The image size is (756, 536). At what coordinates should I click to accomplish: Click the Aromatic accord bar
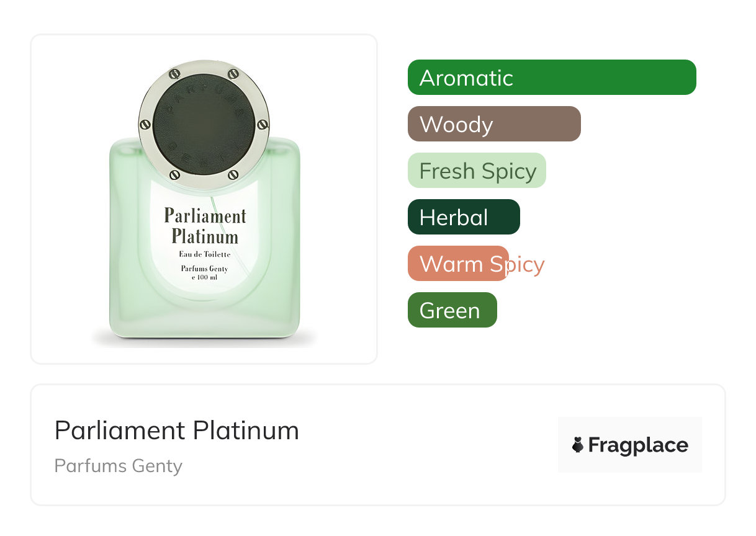pos(551,78)
